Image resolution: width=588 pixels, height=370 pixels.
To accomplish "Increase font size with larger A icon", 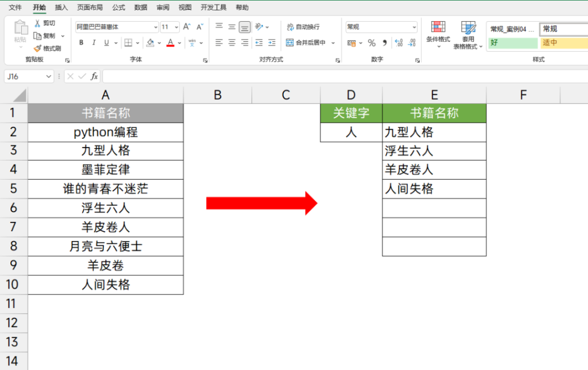I will coord(187,26).
